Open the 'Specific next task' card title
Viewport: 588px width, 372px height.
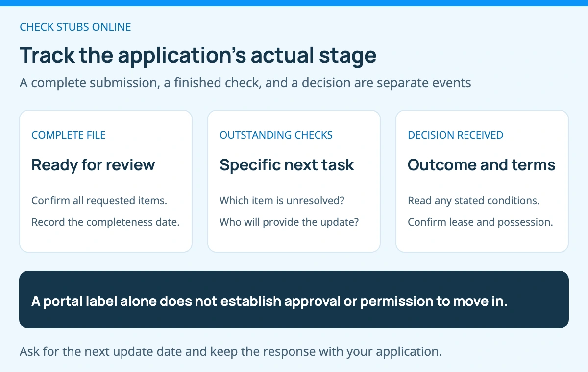pyautogui.click(x=287, y=165)
